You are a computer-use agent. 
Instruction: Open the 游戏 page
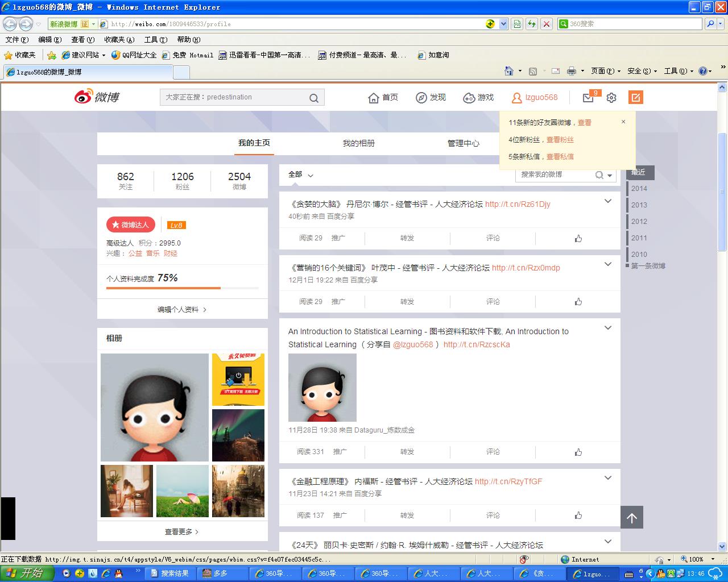pos(478,98)
